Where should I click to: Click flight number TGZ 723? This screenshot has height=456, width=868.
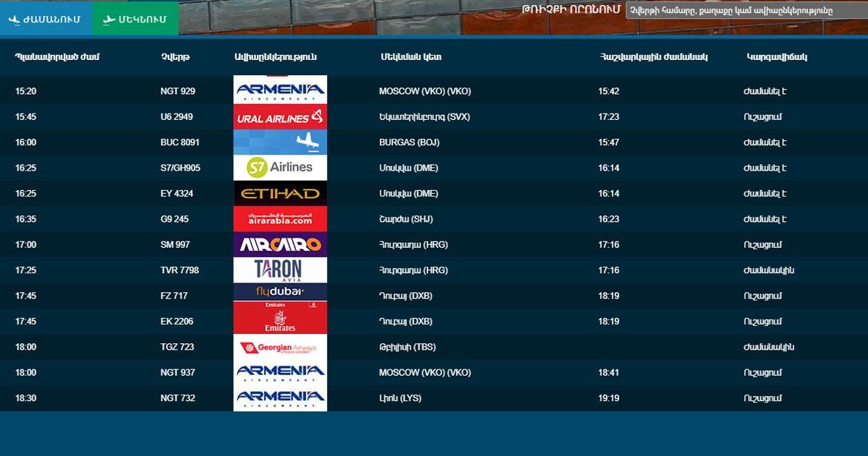[177, 347]
